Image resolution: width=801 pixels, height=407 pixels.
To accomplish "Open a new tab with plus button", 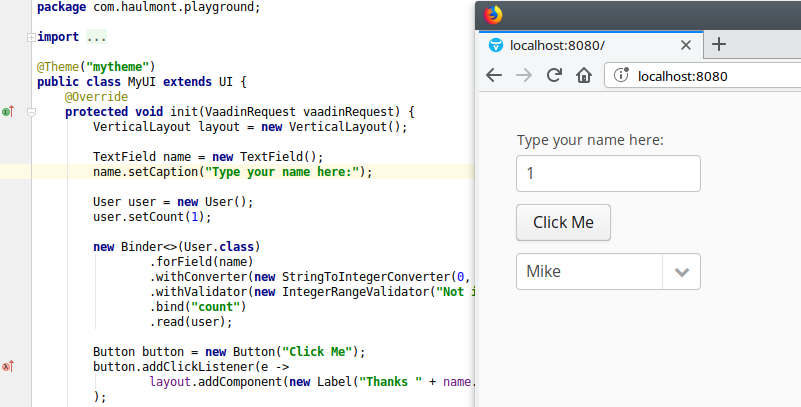I will [x=718, y=45].
